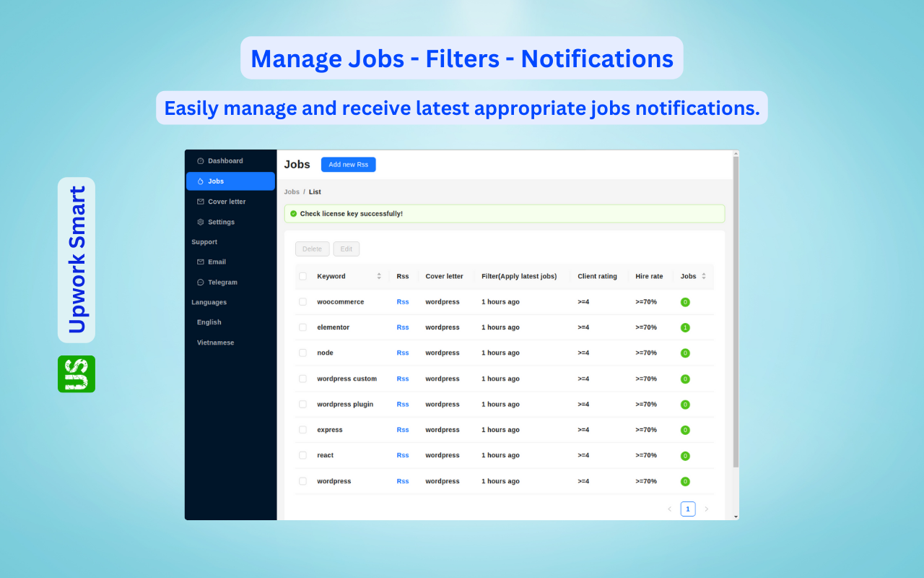
Task: Open the Rss link for elementor
Action: [403, 327]
